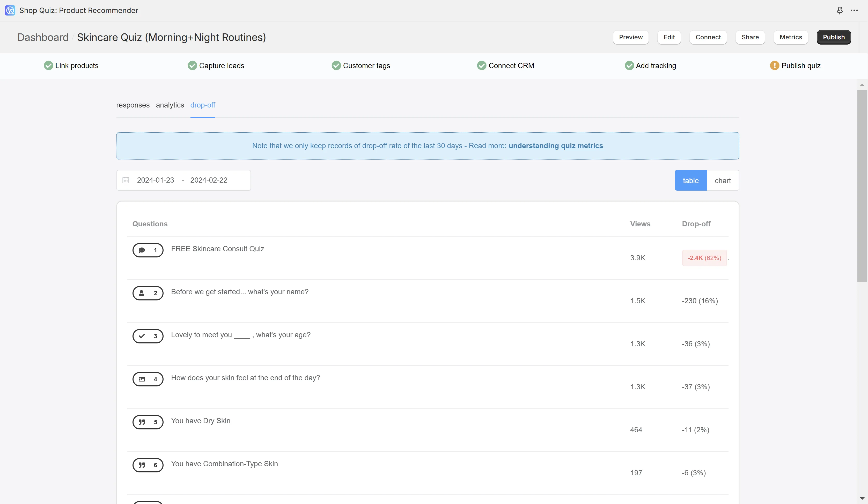Open the responses tab
The image size is (868, 504).
tap(133, 105)
